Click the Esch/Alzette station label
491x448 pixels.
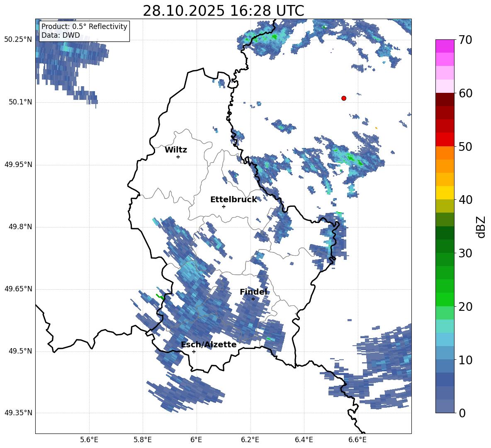pyautogui.click(x=209, y=344)
